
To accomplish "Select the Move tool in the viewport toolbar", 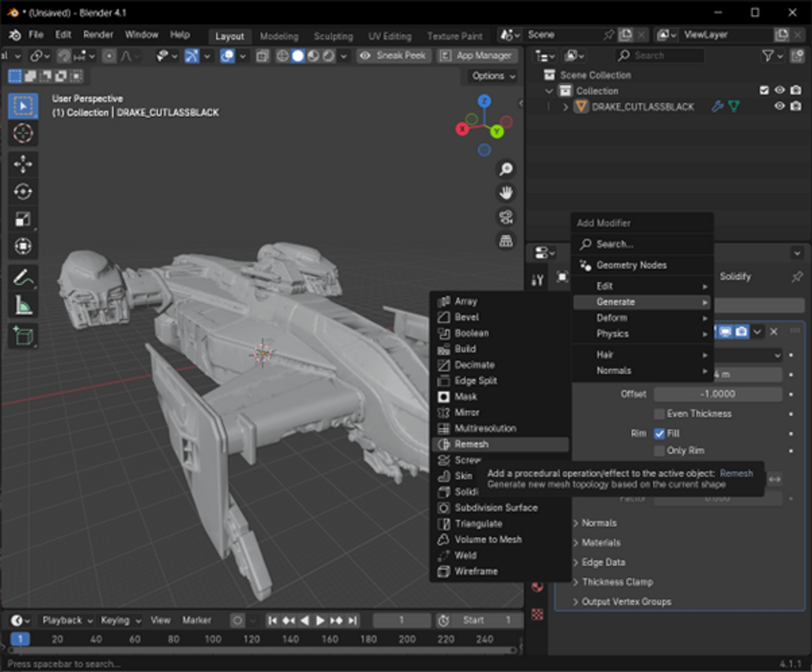I will (23, 165).
